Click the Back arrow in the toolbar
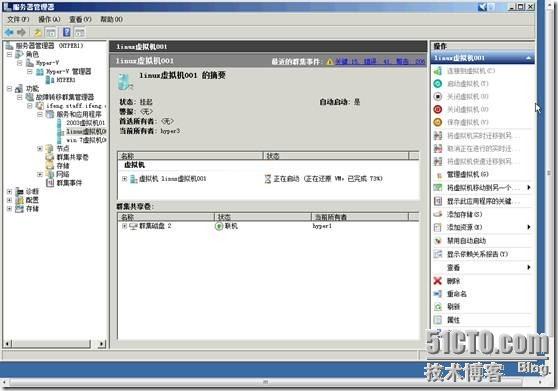558x391 pixels. click(9, 33)
